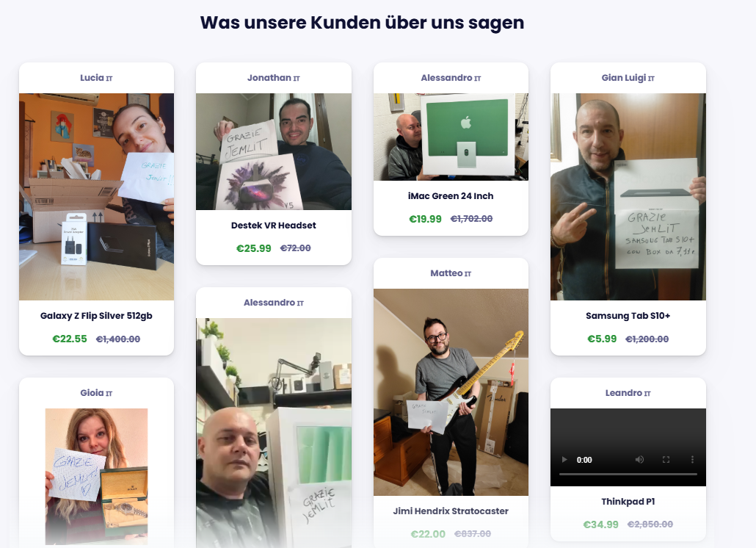Play the Leandro testimonial video
The width and height of the screenshot is (756, 548).
click(x=564, y=460)
